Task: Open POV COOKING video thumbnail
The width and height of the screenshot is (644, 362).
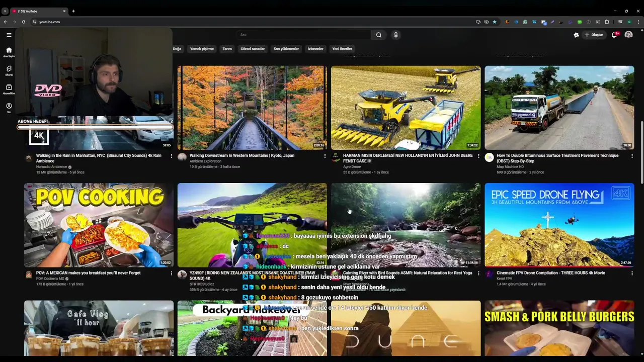Action: [x=99, y=225]
